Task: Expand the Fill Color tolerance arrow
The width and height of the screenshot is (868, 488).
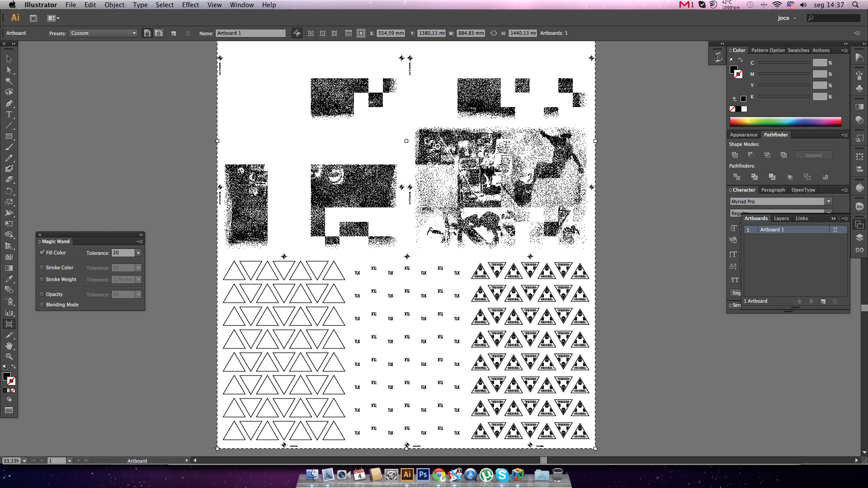Action: click(139, 253)
